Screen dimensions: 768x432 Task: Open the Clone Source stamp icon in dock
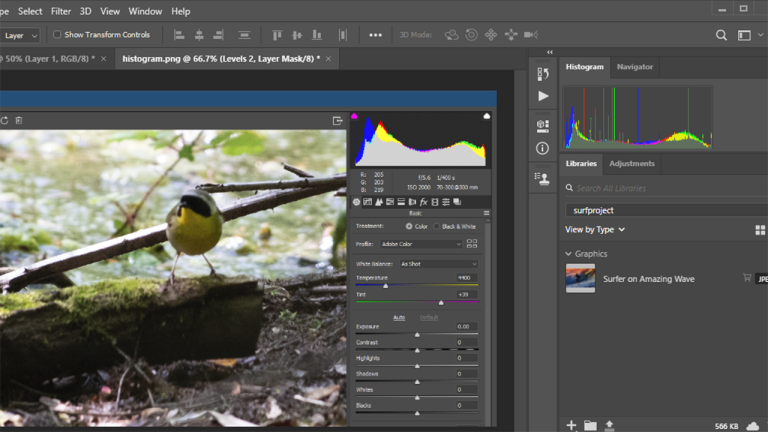pos(542,179)
